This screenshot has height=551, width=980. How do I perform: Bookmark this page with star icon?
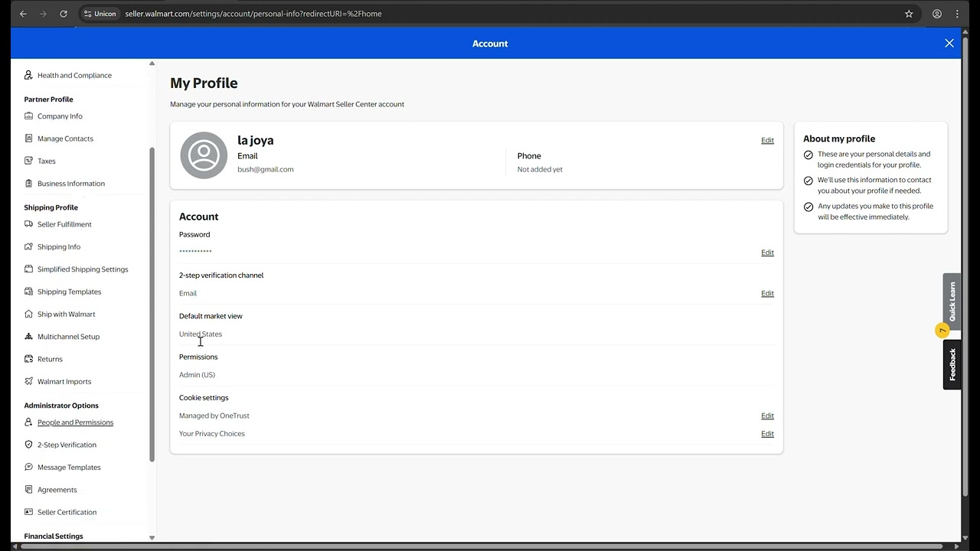(909, 14)
